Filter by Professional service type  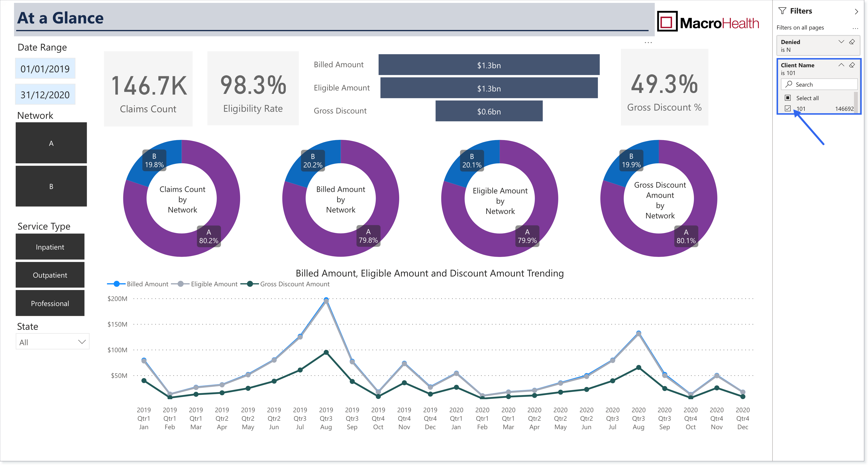[50, 303]
